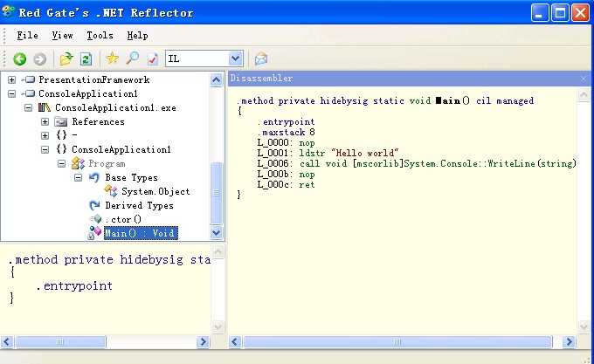Click the Derived Types arrow icon
The width and height of the screenshot is (594, 364).
tap(94, 205)
